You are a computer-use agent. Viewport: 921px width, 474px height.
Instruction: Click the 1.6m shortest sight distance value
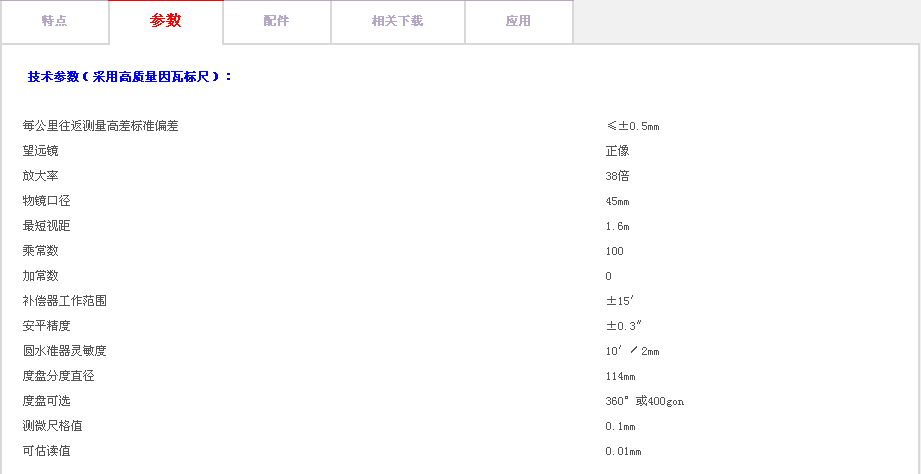point(617,226)
